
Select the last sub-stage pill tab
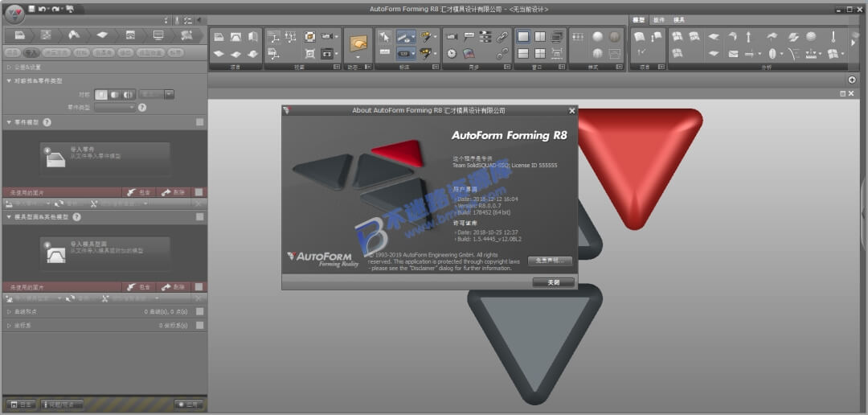click(x=175, y=52)
